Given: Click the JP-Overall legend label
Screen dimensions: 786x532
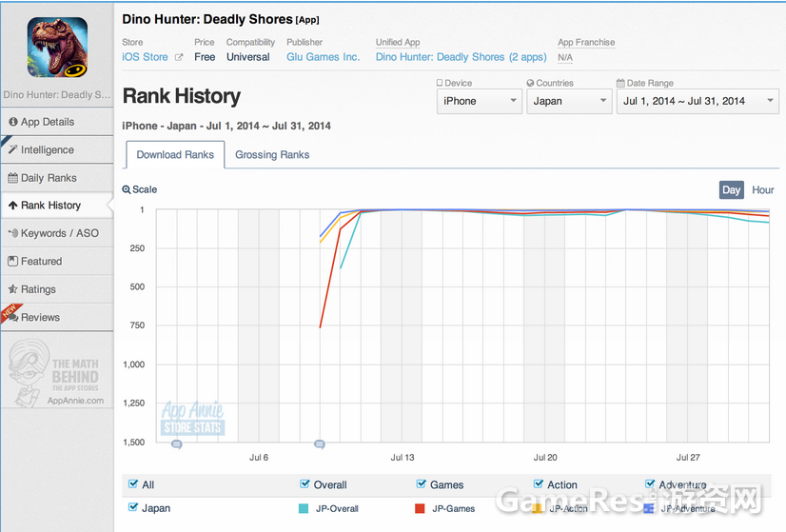Looking at the screenshot, I should (337, 508).
